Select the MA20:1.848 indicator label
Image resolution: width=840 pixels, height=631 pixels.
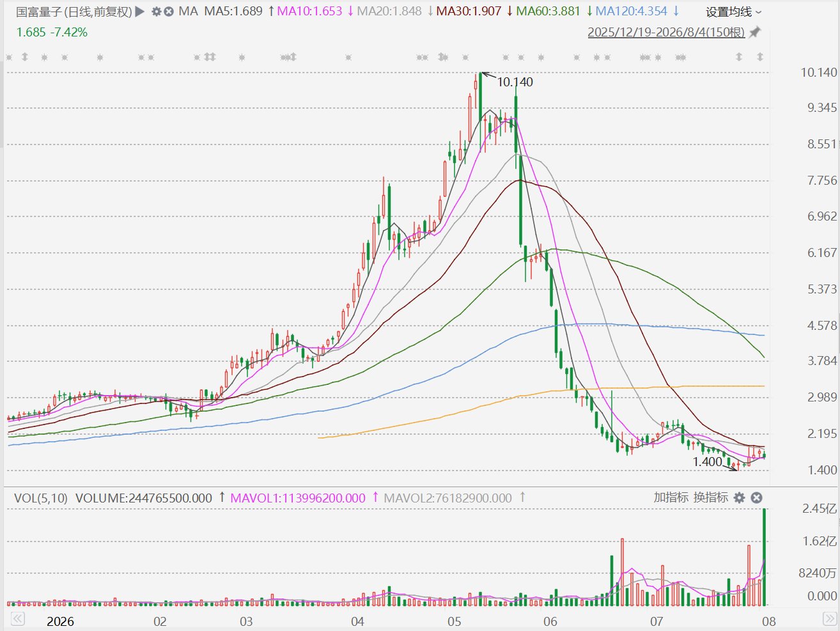tap(389, 12)
